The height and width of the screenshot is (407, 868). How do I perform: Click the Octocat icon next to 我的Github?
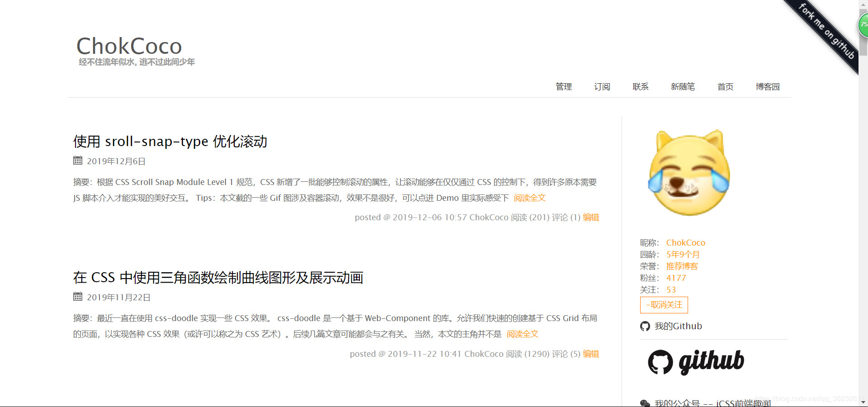(x=645, y=326)
